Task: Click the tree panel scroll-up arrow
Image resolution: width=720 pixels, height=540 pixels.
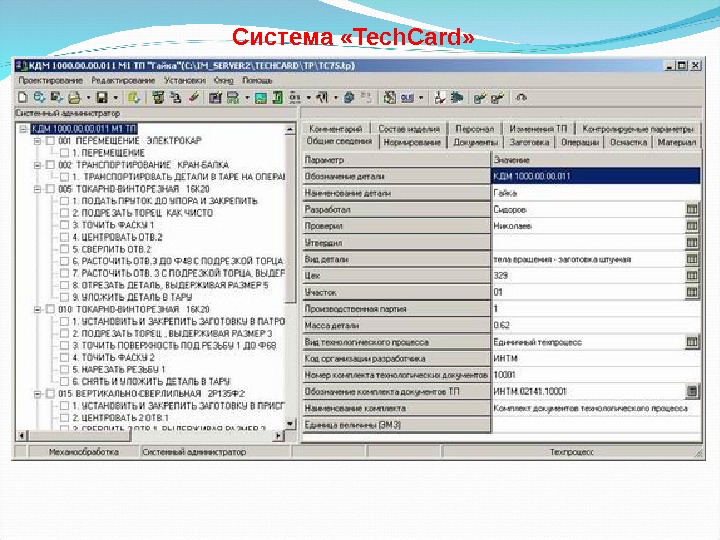Action: [290, 130]
